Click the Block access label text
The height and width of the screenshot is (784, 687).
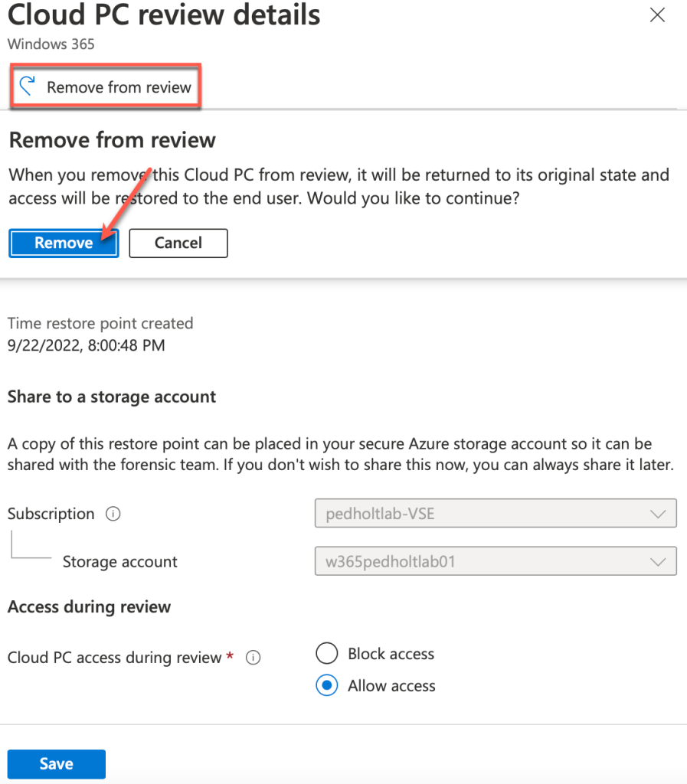tap(391, 654)
